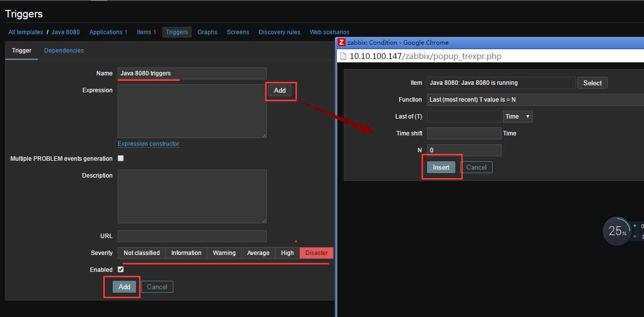Open the All templates breadcrumb link

point(26,32)
